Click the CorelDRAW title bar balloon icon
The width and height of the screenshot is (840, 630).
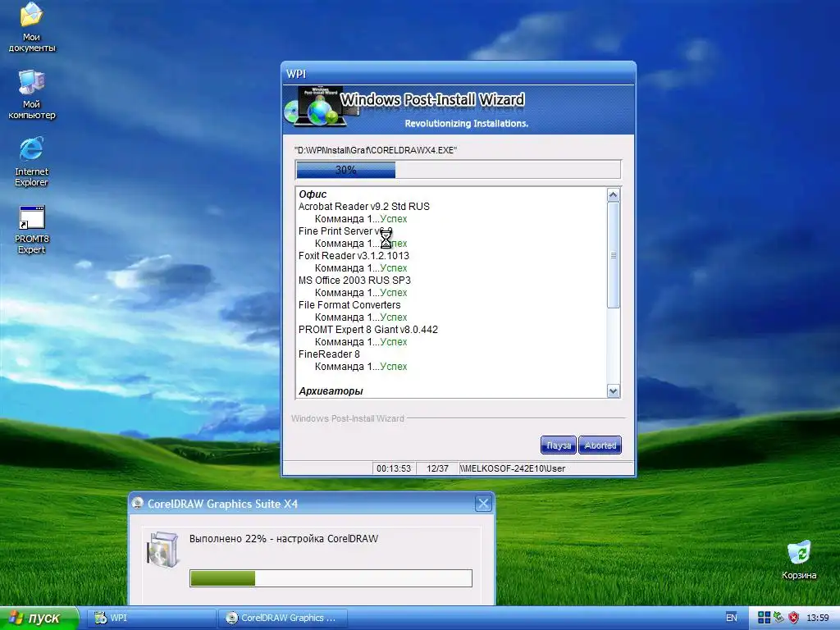click(138, 503)
